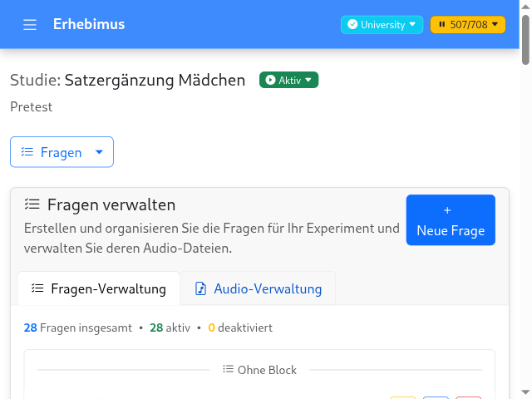The height and width of the screenshot is (399, 532).
Task: Click the music file icon on Audio-Verwaltung
Action: [200, 289]
